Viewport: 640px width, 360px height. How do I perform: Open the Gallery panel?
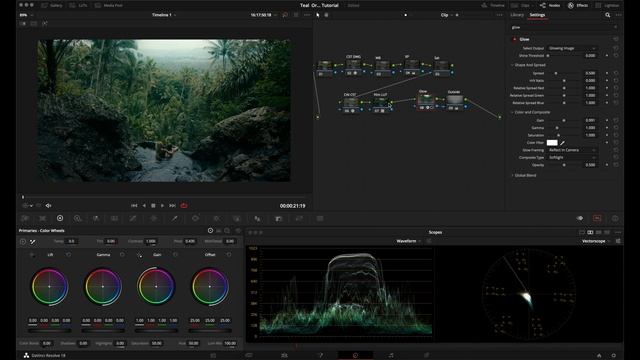point(52,5)
